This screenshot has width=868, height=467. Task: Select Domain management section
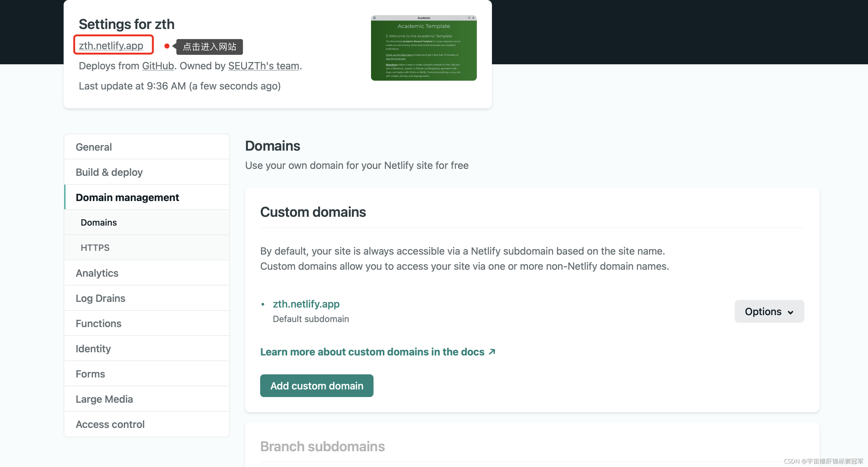coord(127,197)
